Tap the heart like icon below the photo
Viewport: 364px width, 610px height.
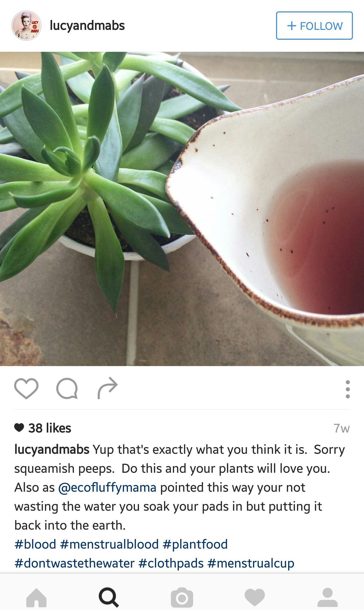[x=26, y=389]
